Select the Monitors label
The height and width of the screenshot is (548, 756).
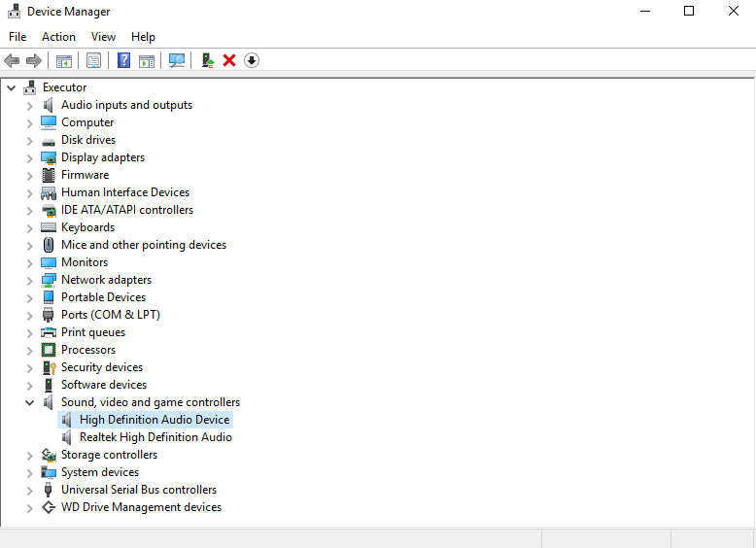click(x=85, y=262)
